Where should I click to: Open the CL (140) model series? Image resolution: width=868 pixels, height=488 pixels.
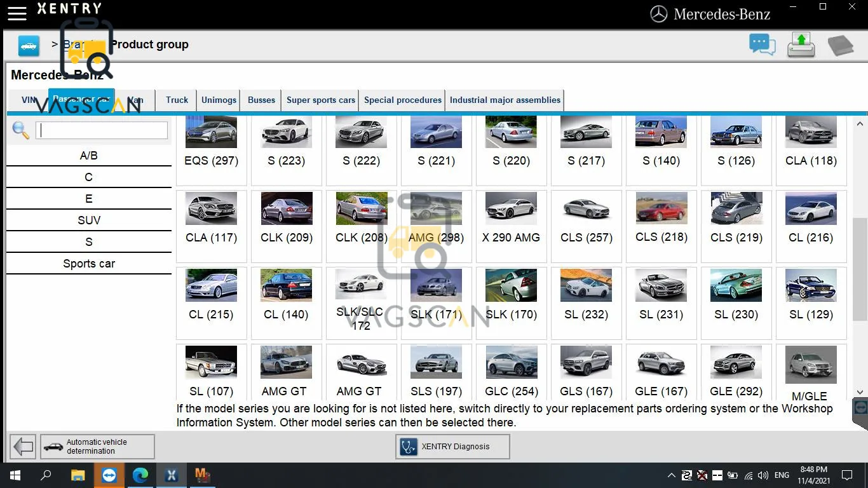[287, 303]
